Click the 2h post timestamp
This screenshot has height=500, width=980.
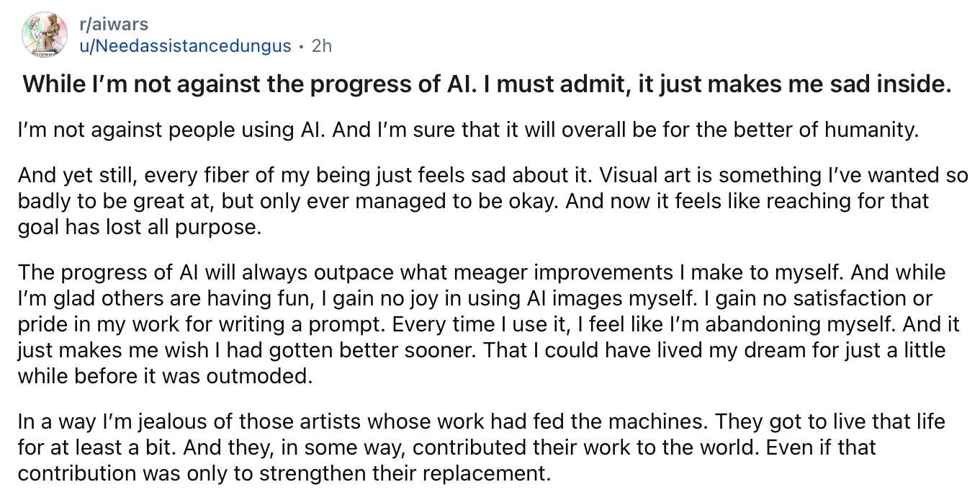tap(322, 46)
